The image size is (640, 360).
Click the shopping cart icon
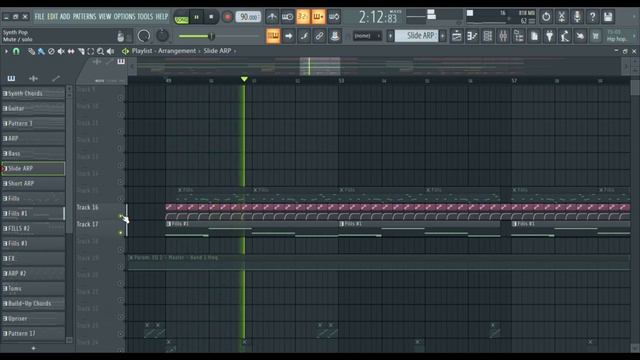(x=596, y=36)
